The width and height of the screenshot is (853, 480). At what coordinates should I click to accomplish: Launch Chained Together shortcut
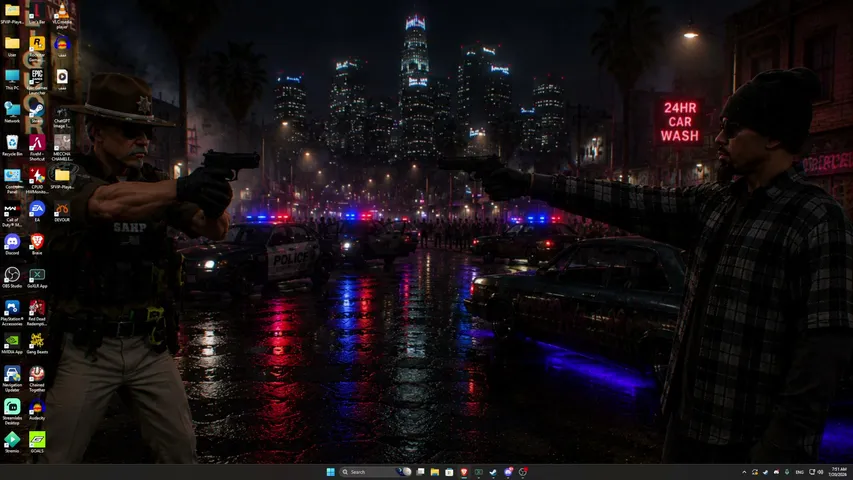[x=37, y=379]
